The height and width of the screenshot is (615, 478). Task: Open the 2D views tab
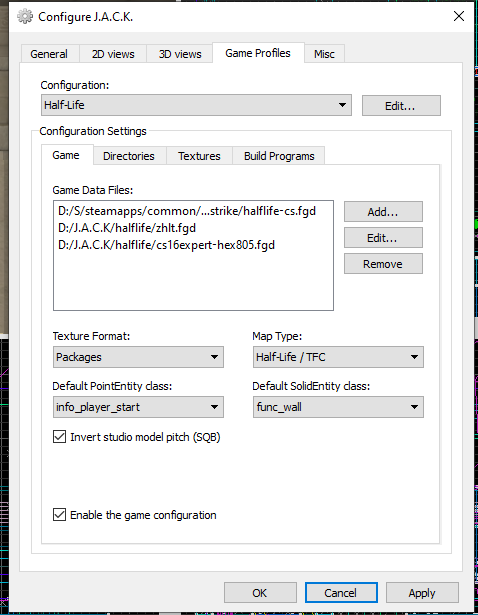tap(113, 54)
